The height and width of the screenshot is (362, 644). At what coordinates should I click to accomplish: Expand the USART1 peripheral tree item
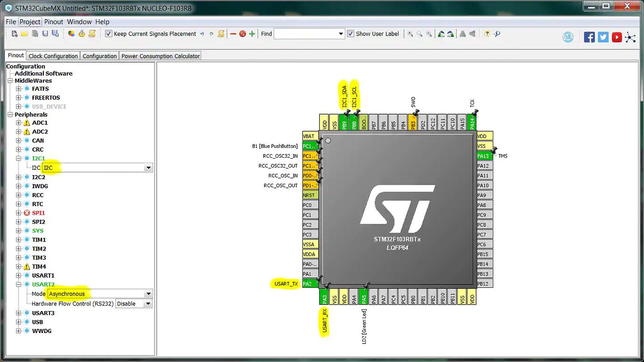[x=18, y=275]
